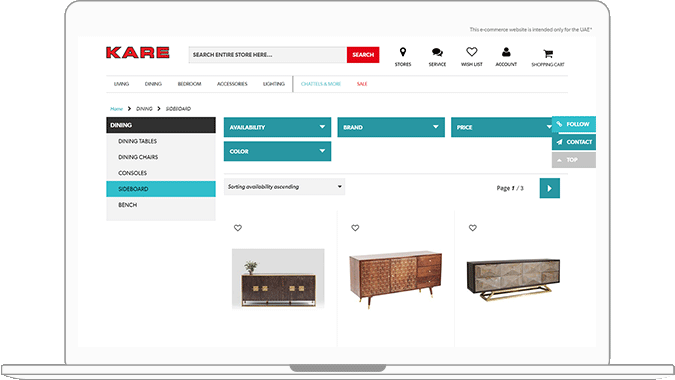Favorite the third grey sideboard heart
Image resolution: width=675 pixels, height=380 pixels.
click(473, 228)
